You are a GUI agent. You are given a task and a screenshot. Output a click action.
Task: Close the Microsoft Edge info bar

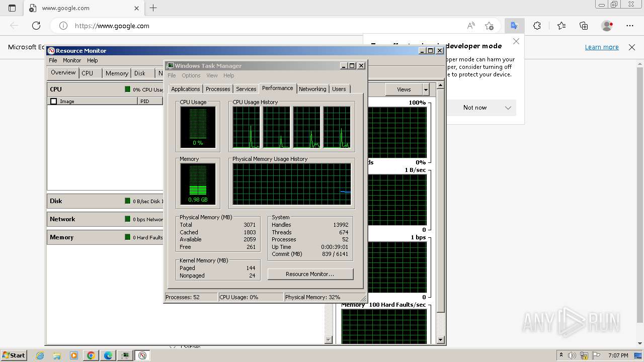click(x=632, y=47)
